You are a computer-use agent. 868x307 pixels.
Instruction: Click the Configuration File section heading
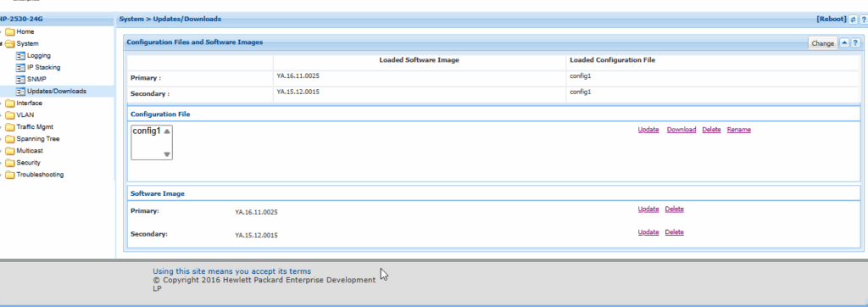click(160, 114)
